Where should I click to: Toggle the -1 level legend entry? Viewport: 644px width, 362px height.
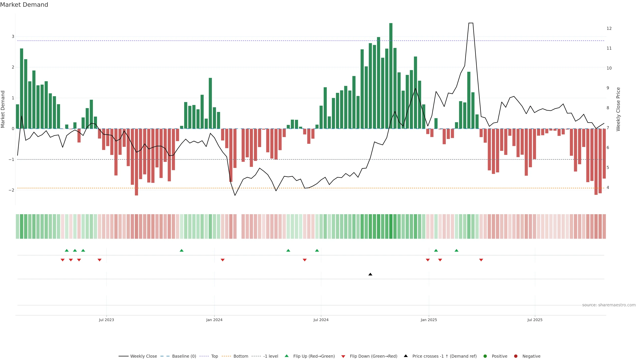click(x=271, y=356)
